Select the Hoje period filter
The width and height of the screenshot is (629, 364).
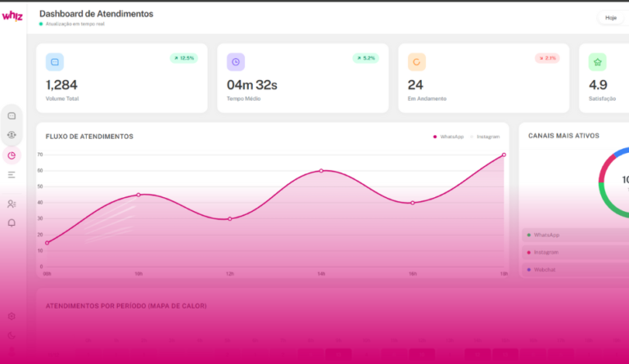point(611,17)
